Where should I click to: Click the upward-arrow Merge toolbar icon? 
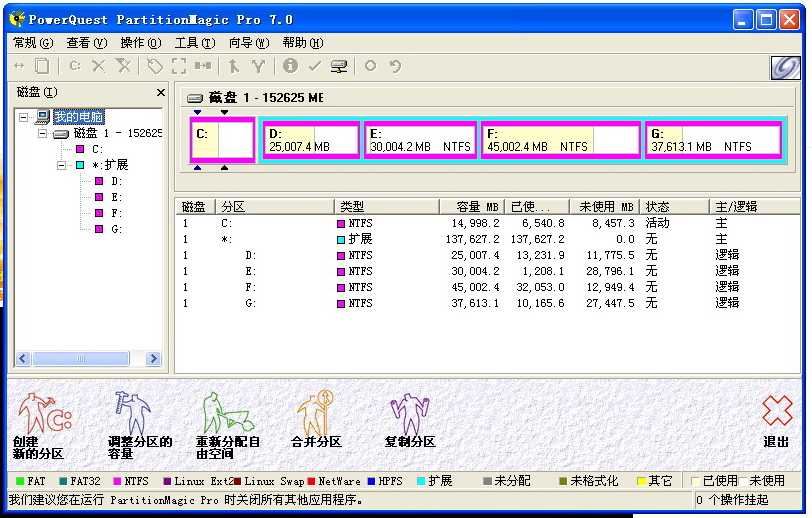click(234, 66)
